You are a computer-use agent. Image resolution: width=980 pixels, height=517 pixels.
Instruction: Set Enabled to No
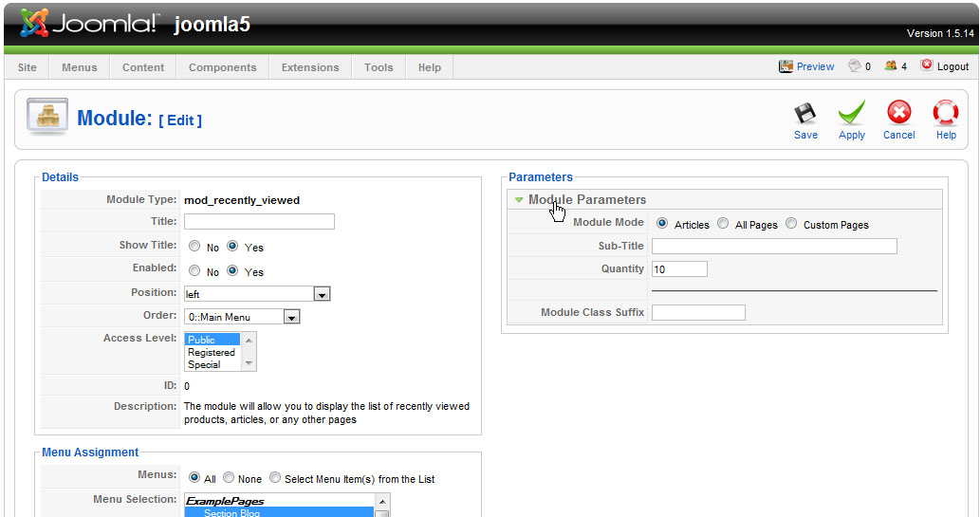point(195,270)
